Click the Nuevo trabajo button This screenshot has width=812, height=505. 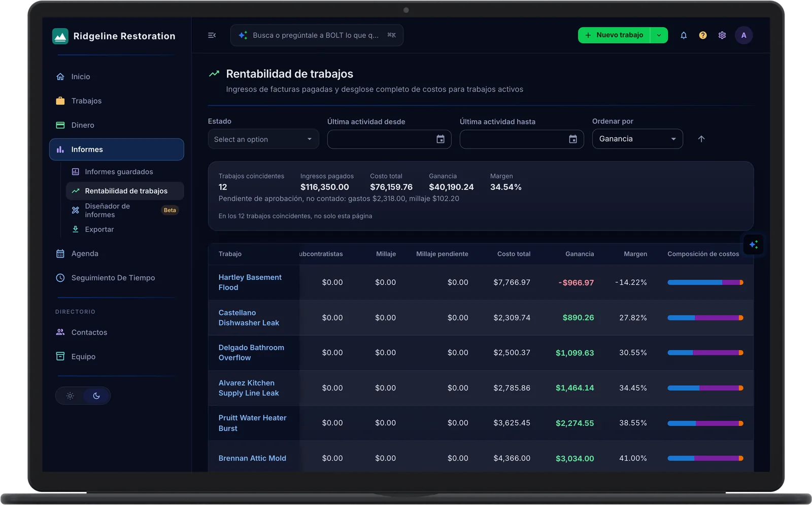pos(614,35)
